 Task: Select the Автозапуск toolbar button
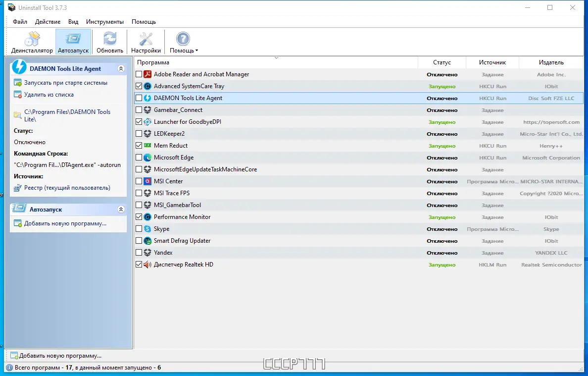tap(73, 42)
